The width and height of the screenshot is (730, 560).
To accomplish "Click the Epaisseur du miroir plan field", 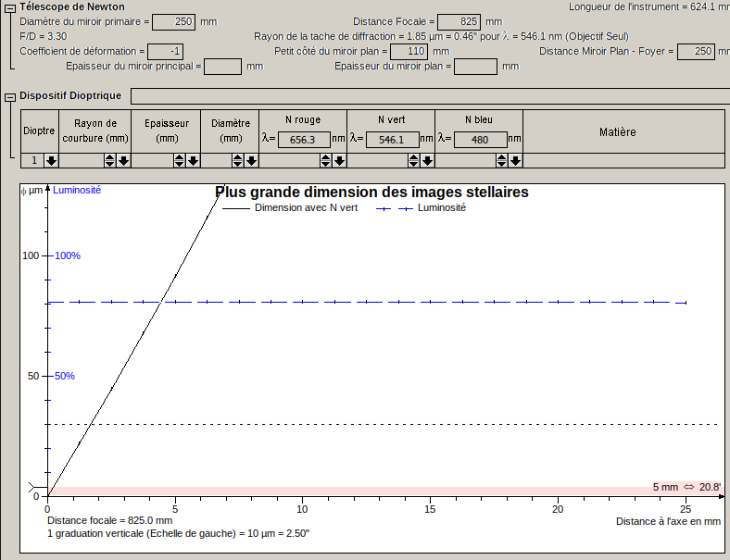I will click(476, 67).
